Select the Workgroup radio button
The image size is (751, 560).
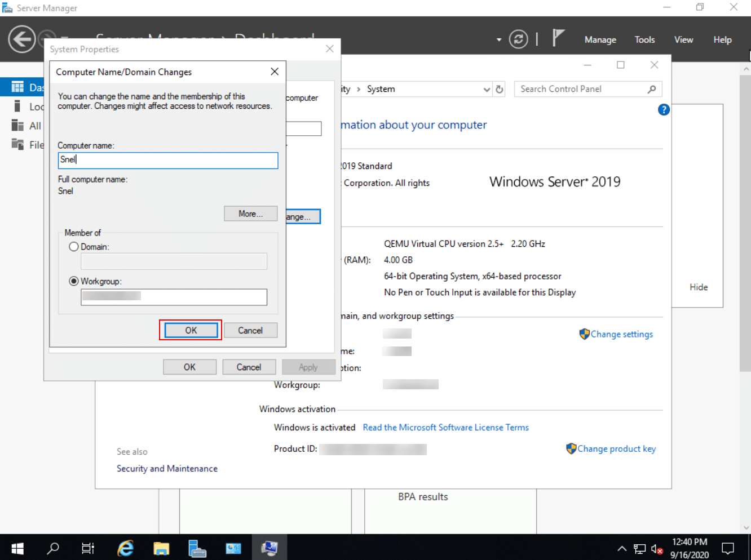pyautogui.click(x=74, y=281)
